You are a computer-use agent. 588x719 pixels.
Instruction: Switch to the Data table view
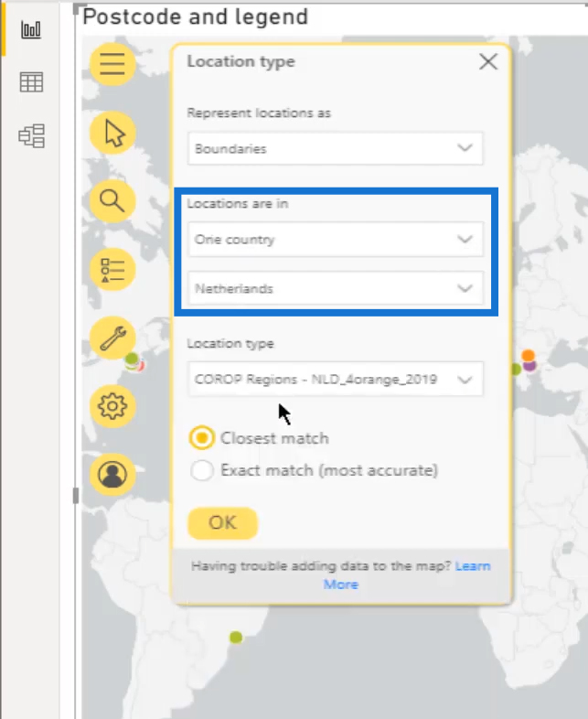click(31, 82)
